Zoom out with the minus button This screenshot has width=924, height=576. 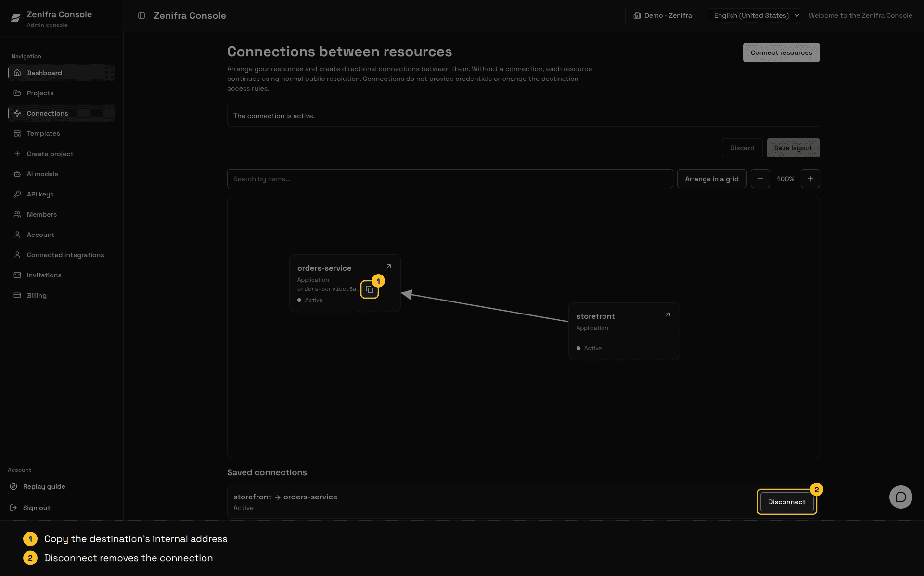pyautogui.click(x=760, y=179)
